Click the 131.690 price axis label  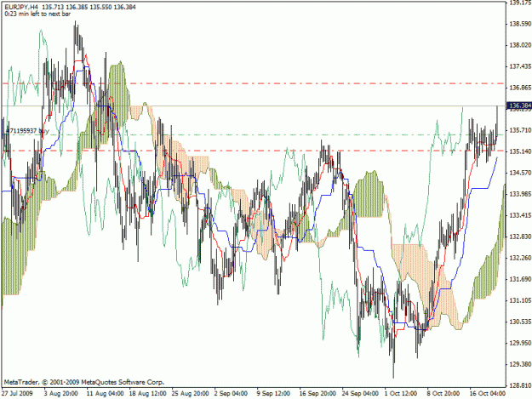tap(520, 279)
